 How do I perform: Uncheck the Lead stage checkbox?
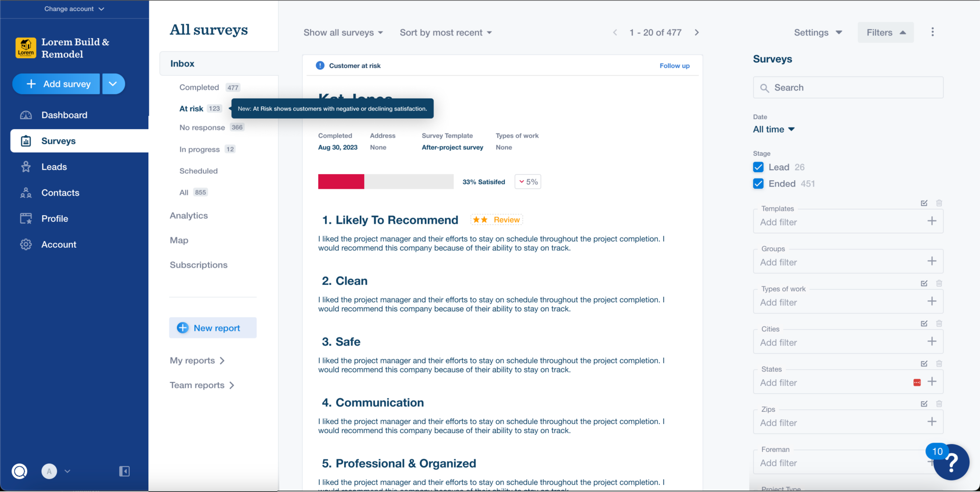click(x=758, y=167)
